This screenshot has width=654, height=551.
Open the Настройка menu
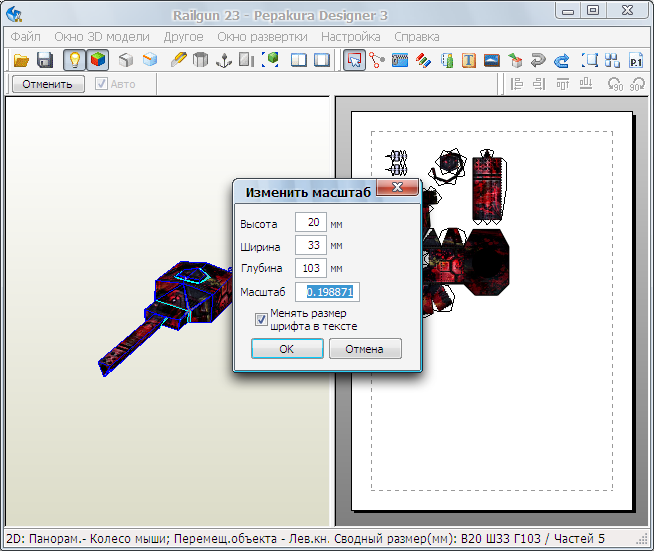click(x=350, y=37)
